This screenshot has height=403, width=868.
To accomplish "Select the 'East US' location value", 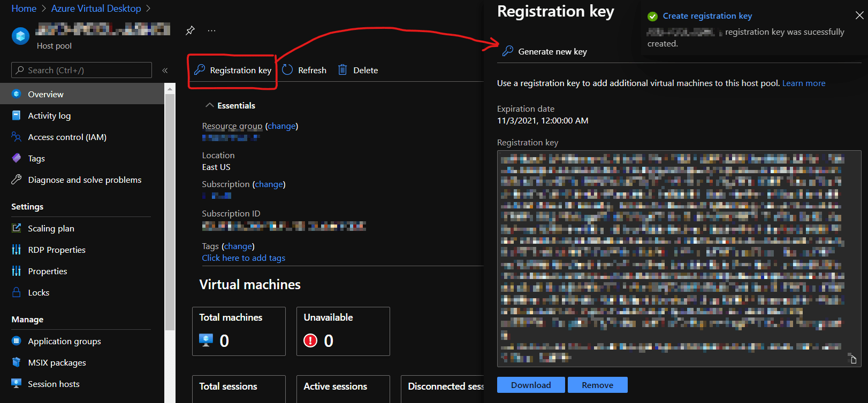I will click(x=216, y=167).
